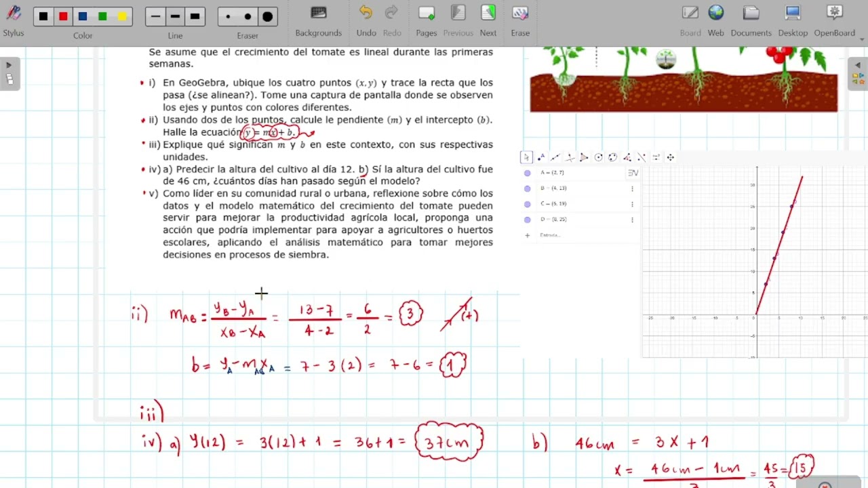This screenshot has width=868, height=488.
Task: Select the GeoGebra Angle tool
Action: (627, 157)
